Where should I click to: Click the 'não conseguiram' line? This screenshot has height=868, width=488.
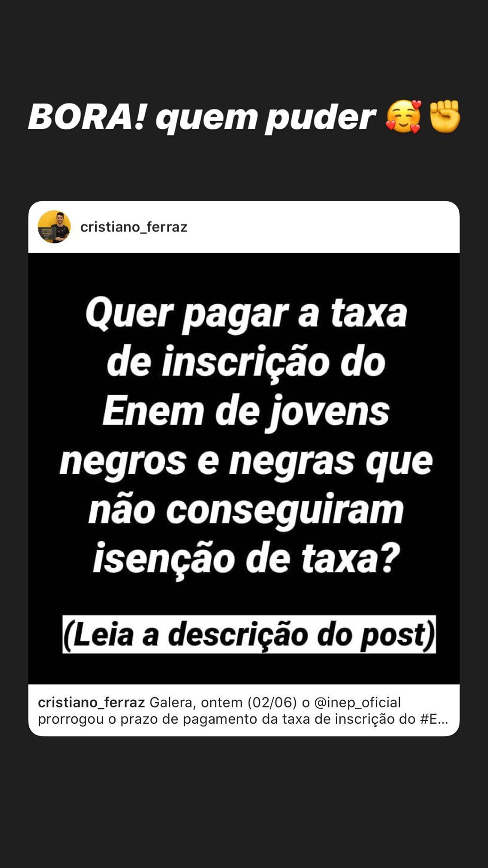pos(246,510)
